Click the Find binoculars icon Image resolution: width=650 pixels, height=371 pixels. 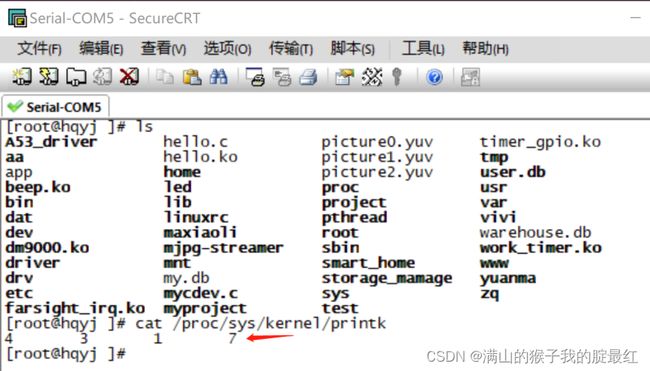point(218,77)
